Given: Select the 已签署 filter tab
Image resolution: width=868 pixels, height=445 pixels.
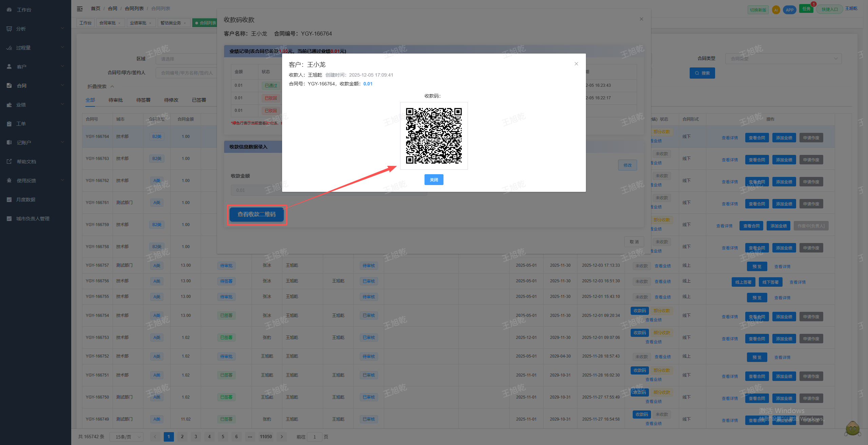Looking at the screenshot, I should 199,100.
